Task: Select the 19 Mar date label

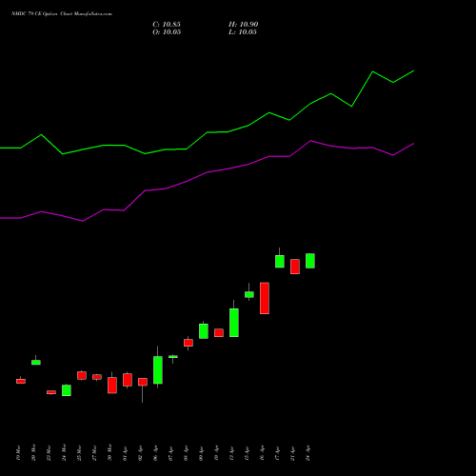Action: coord(18,453)
